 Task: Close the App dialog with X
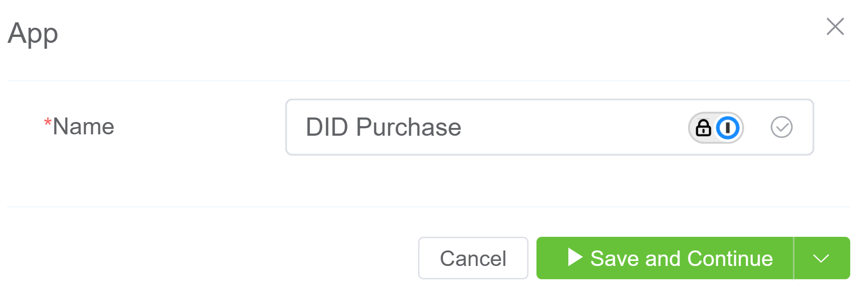(835, 26)
